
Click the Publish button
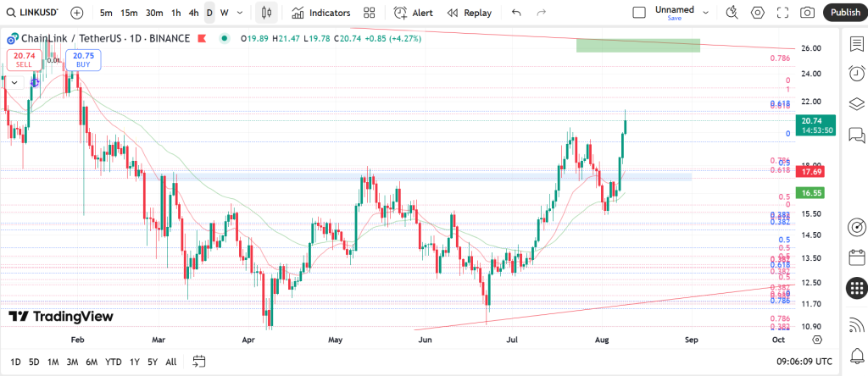[x=845, y=12]
